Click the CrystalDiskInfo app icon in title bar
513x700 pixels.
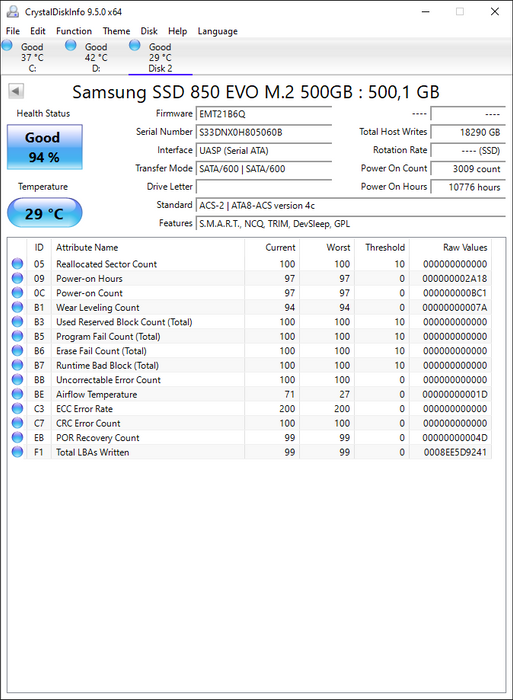(x=13, y=11)
